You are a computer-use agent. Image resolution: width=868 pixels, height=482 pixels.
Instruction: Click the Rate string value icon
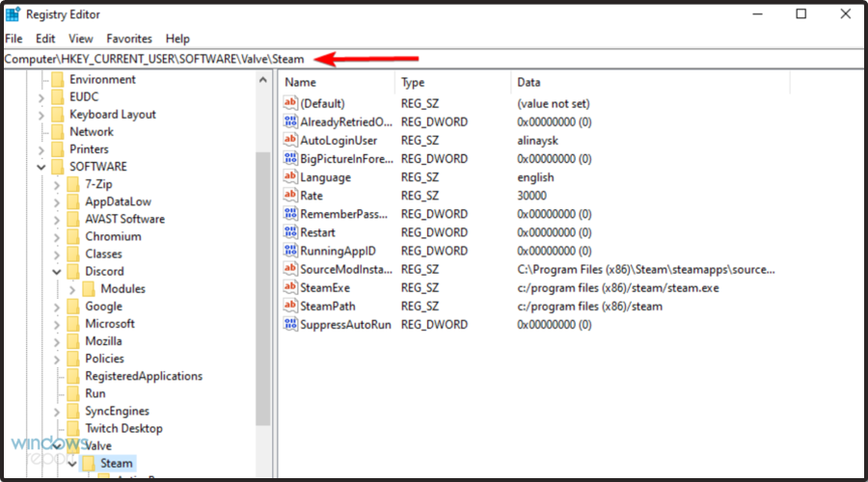pos(290,196)
